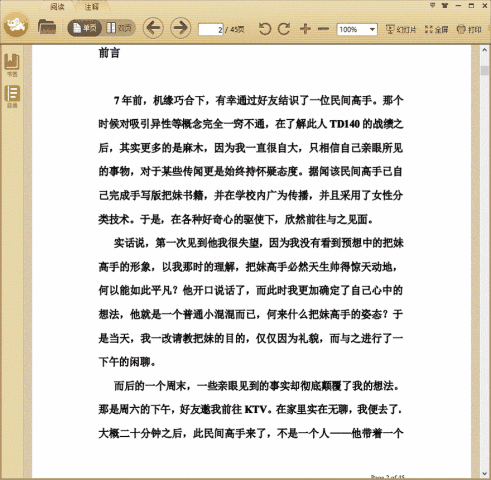The image size is (491, 480).
Task: Enter fullscreen mode (全屏)
Action: pyautogui.click(x=436, y=29)
